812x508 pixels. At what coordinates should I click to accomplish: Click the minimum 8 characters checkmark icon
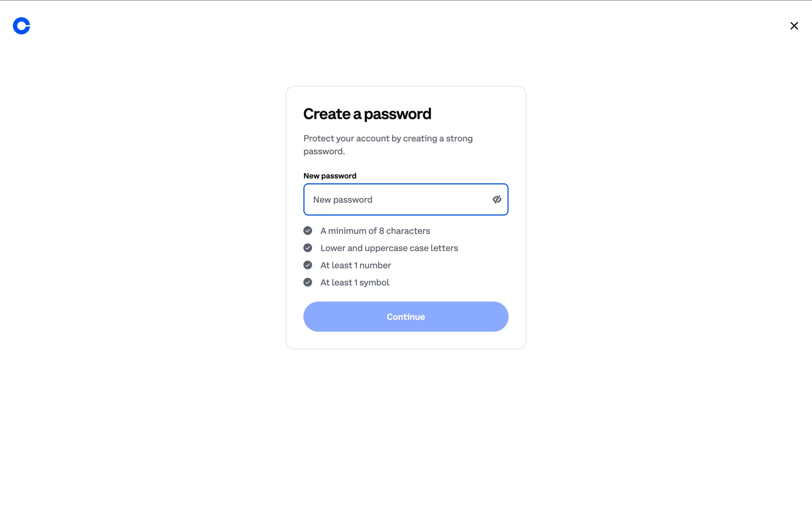pos(308,231)
